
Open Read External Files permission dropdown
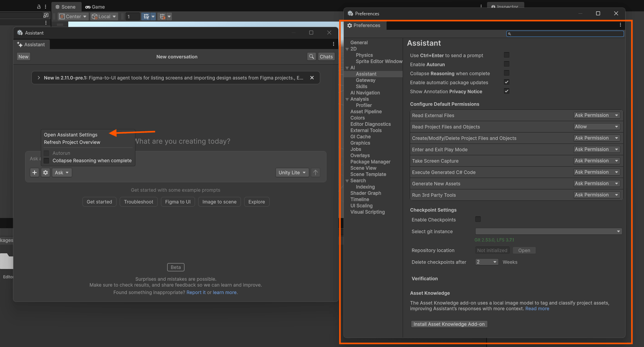pos(597,115)
